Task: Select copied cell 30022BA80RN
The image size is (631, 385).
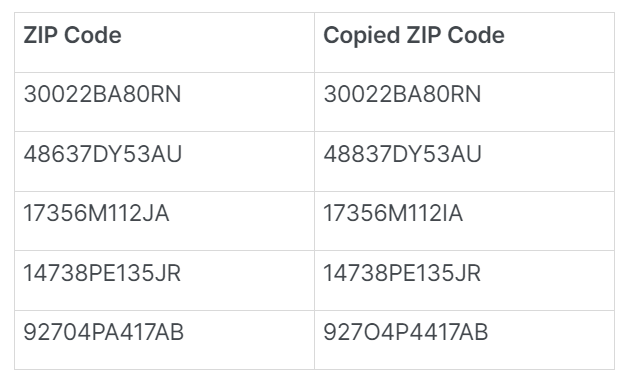Action: click(x=464, y=102)
